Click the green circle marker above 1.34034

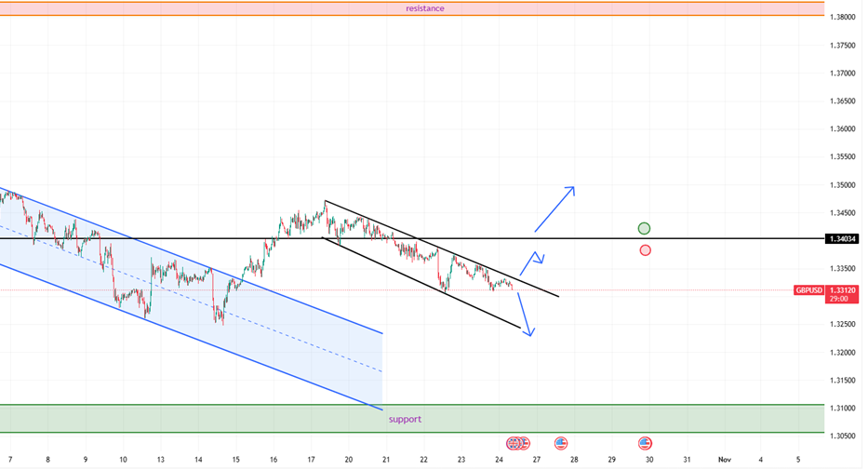645,228
